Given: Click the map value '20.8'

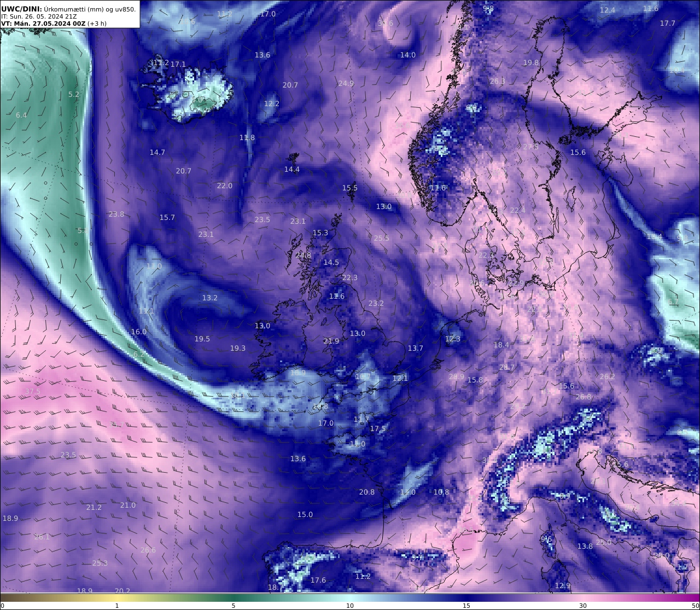Looking at the screenshot, I should [367, 492].
